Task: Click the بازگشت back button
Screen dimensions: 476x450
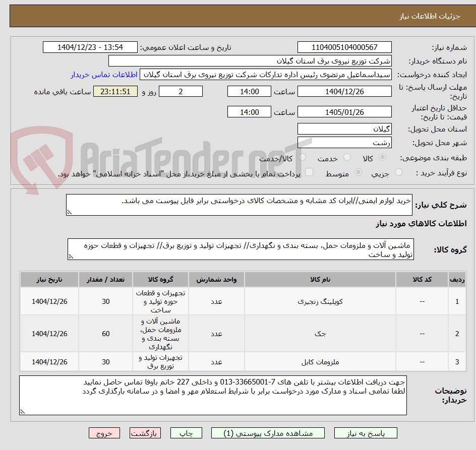Action: [145, 433]
